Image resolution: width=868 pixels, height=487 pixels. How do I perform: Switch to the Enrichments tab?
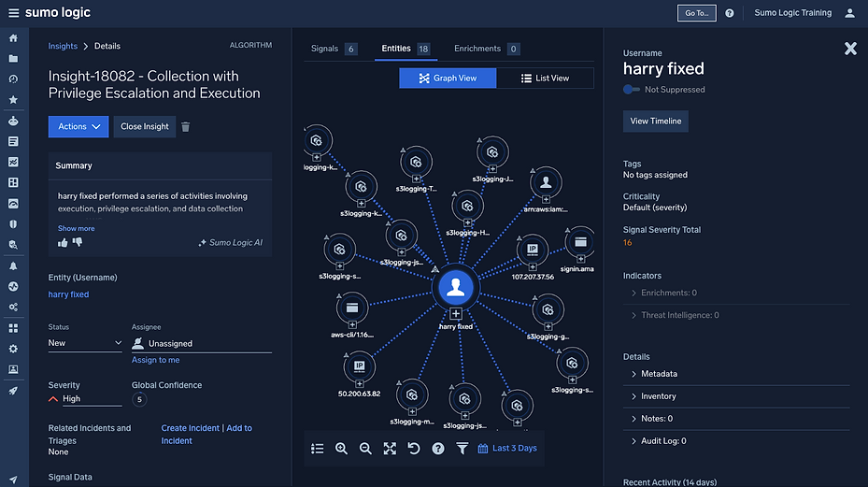pos(487,49)
